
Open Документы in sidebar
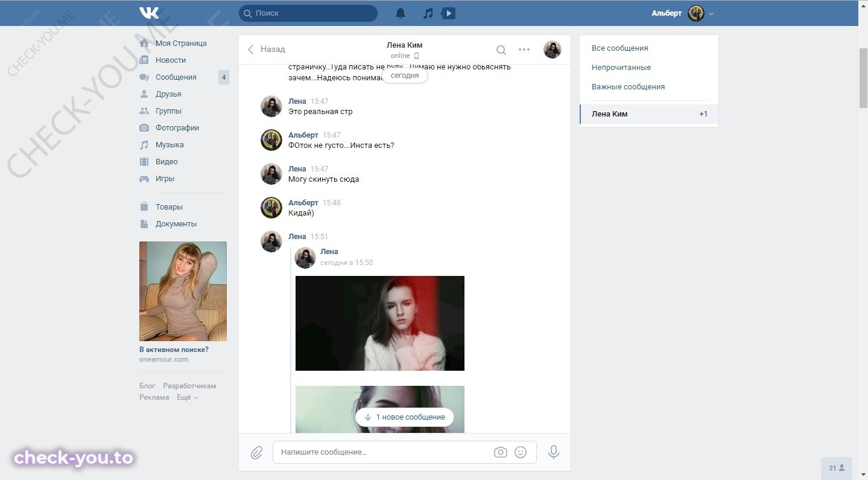click(x=176, y=224)
